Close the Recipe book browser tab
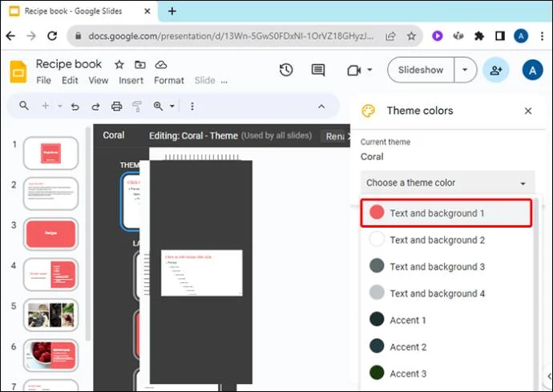This screenshot has width=553, height=392. (x=147, y=11)
